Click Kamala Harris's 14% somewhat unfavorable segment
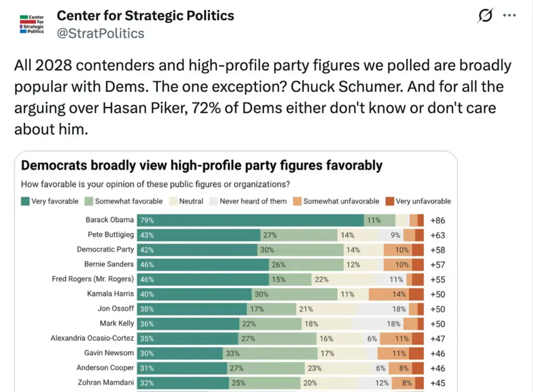Image resolution: width=533 pixels, height=392 pixels. [x=389, y=294]
